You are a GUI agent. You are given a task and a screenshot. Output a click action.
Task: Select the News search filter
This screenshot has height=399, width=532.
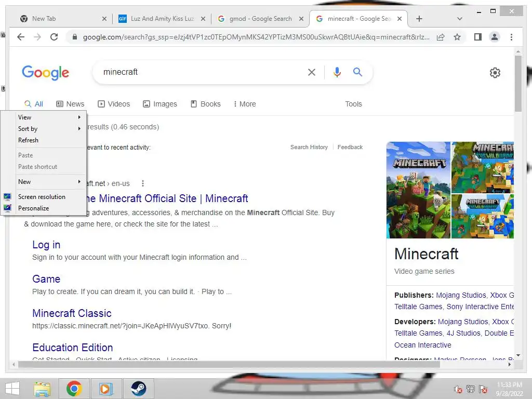coord(70,104)
